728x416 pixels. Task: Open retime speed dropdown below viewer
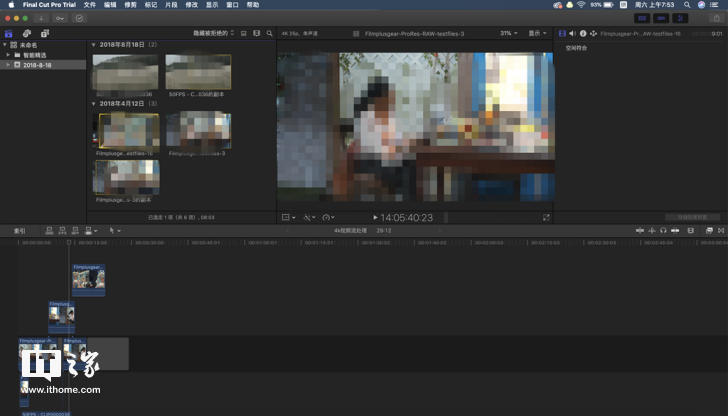(x=328, y=217)
